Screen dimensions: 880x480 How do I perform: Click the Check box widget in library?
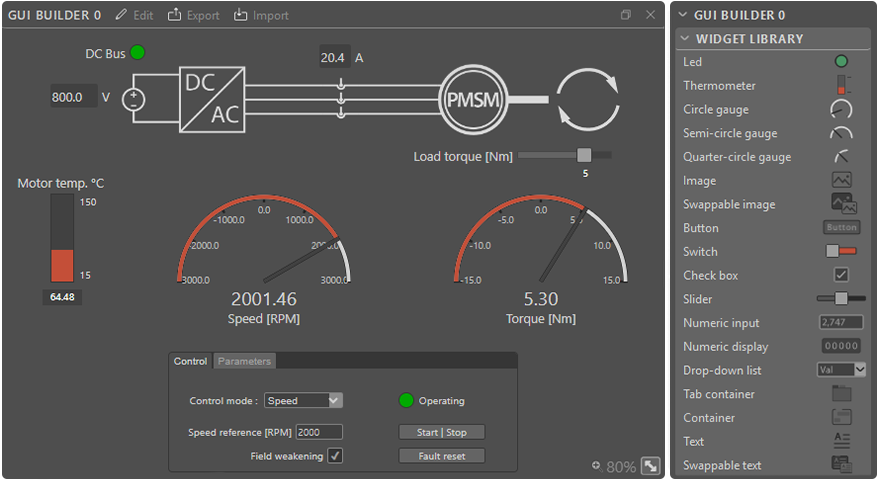841,275
